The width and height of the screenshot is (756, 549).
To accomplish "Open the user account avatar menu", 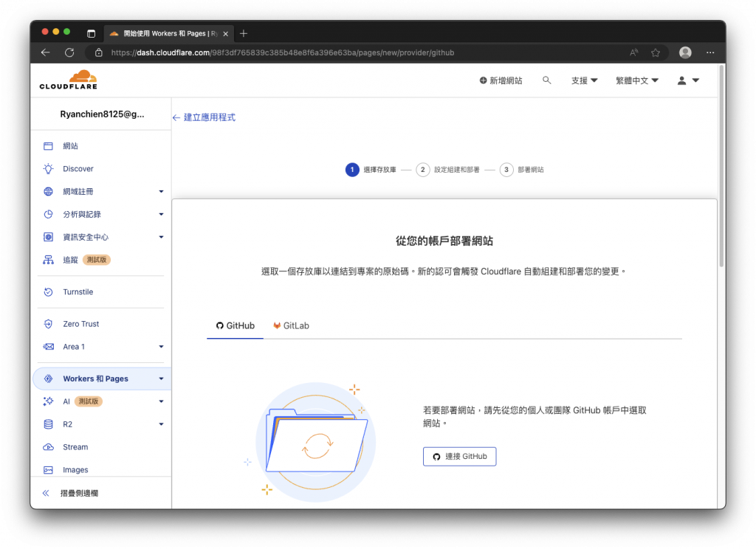I will (x=688, y=80).
